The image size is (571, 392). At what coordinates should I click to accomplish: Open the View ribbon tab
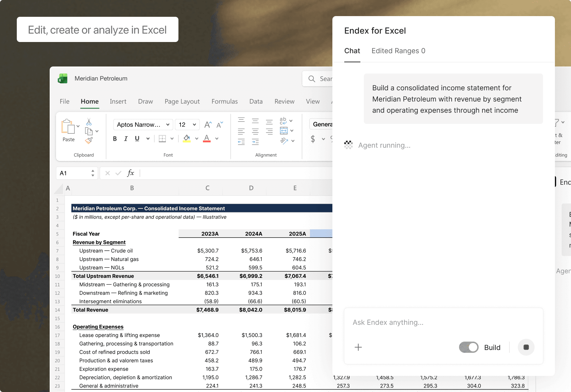(x=313, y=101)
